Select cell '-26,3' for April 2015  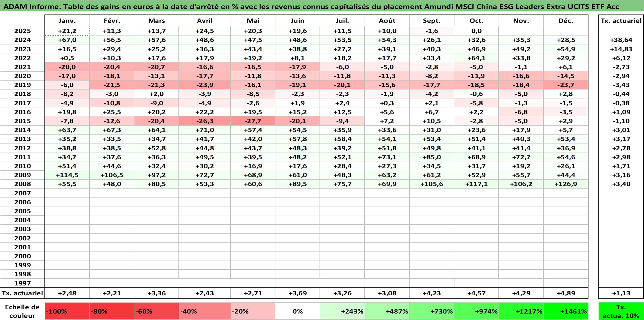(205, 121)
